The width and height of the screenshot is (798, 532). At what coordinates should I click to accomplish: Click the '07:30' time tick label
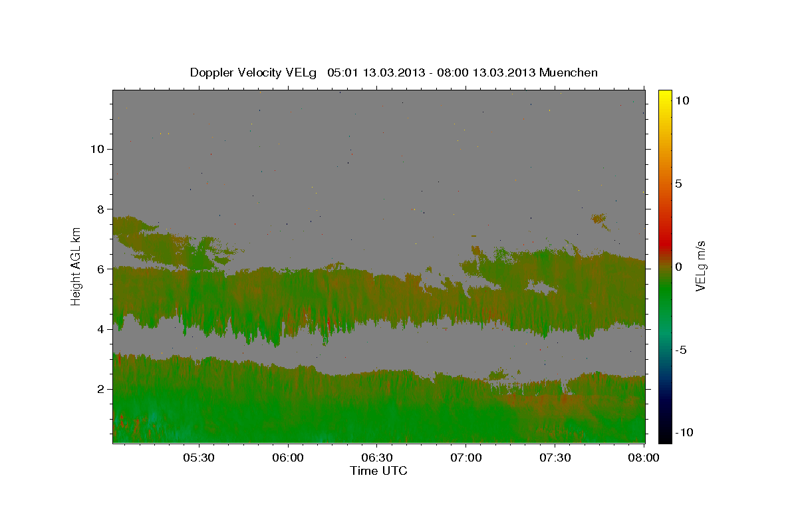tap(555, 458)
